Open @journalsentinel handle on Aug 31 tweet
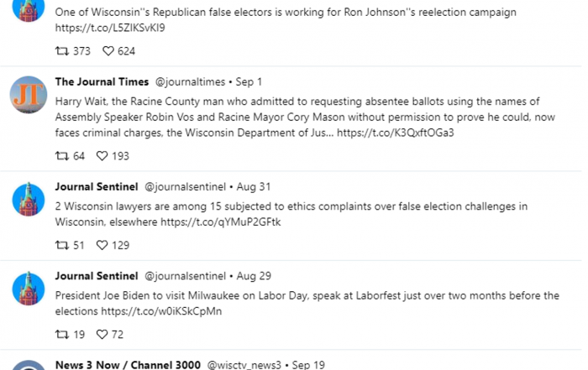This screenshot has height=370, width=588. click(186, 186)
